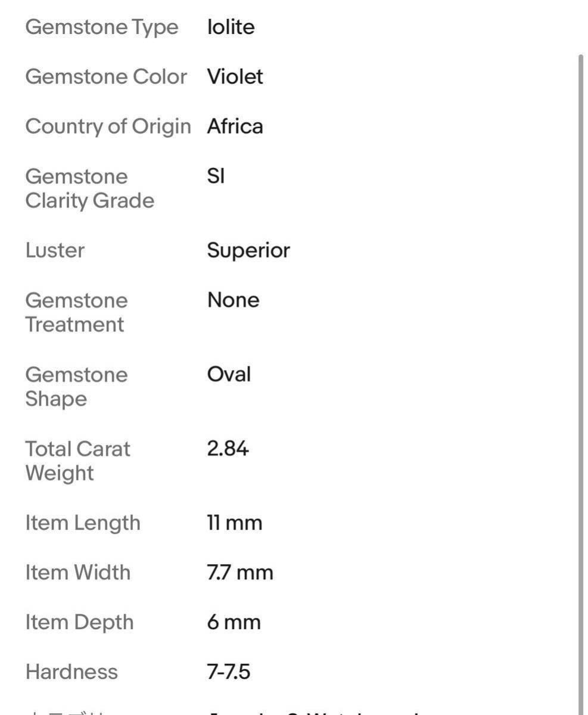Click the Total Carat Weight label
The width and height of the screenshot is (588, 715).
tap(77, 461)
